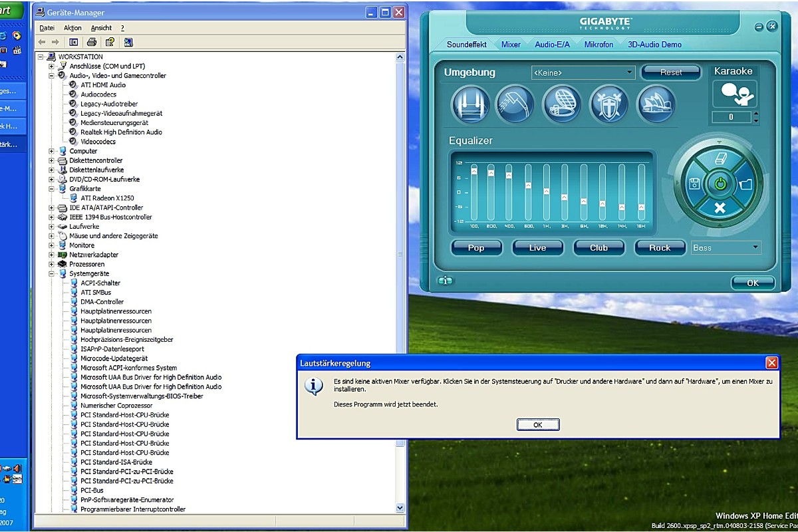Switch to the Mixer tab

click(x=511, y=45)
